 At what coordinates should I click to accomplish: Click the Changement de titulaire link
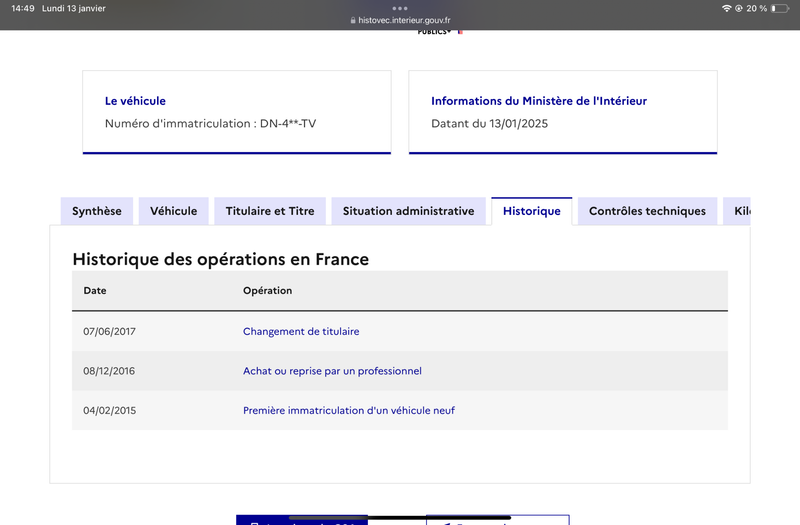[301, 332]
